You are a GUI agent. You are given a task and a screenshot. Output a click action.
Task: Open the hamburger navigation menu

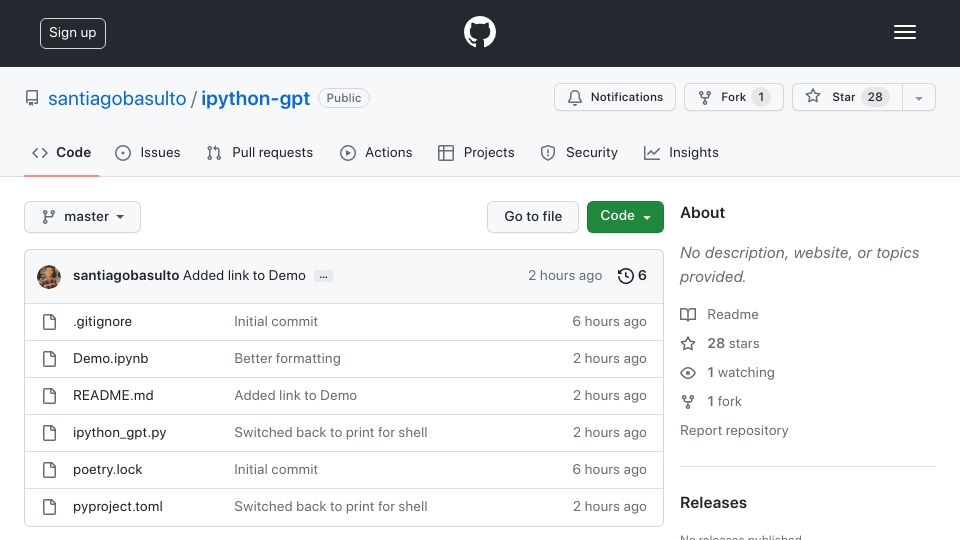(x=904, y=32)
